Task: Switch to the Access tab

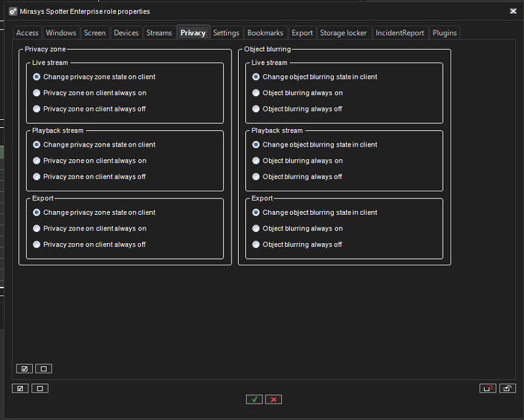Action: point(28,33)
